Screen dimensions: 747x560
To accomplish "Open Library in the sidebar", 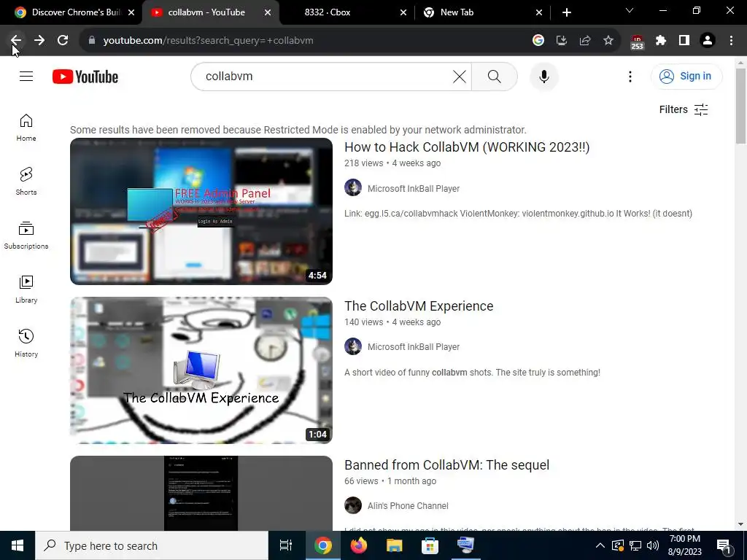I will 26,289.
